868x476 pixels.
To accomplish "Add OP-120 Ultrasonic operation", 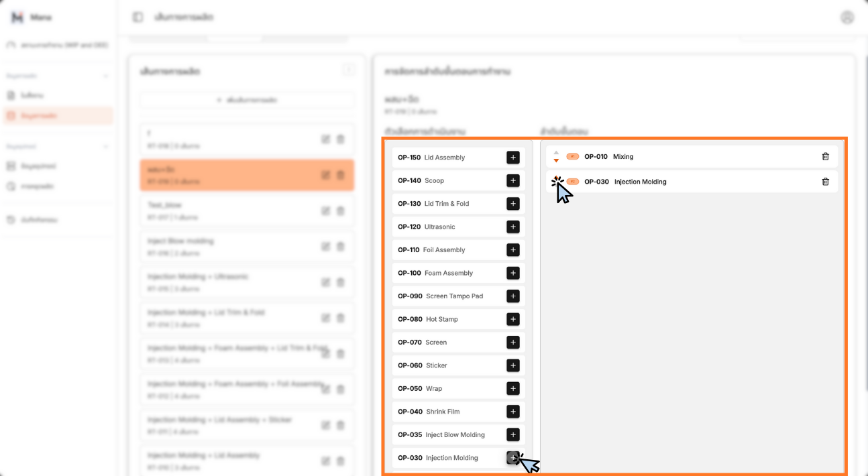I will point(512,227).
